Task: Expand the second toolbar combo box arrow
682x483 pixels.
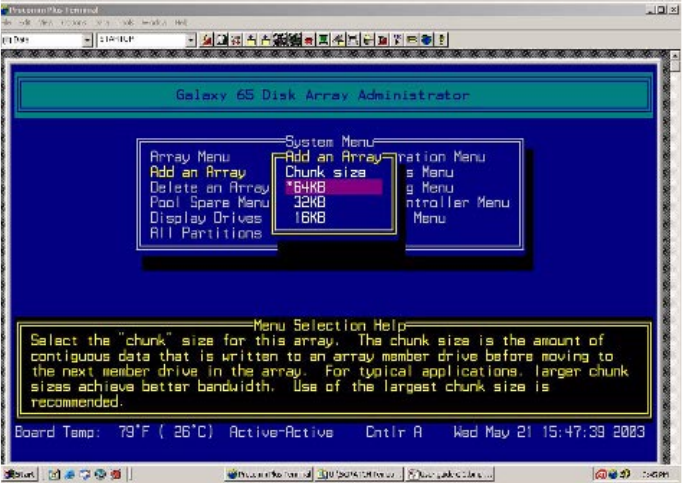Action: [x=191, y=39]
